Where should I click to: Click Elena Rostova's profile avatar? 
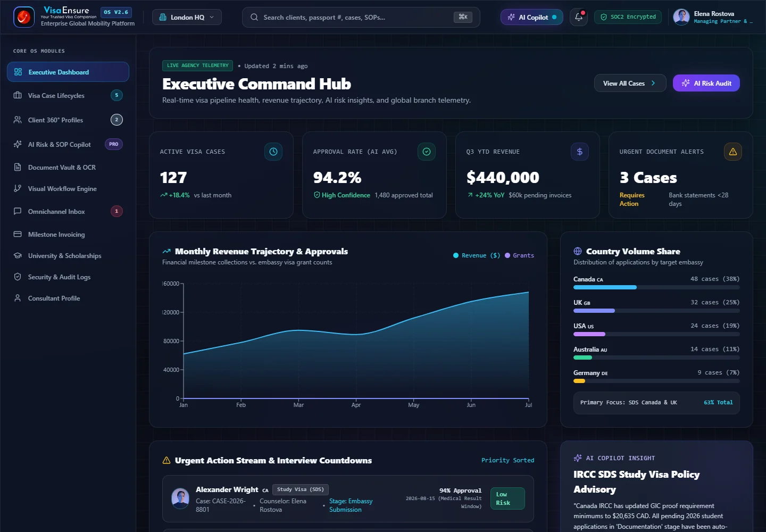click(681, 17)
